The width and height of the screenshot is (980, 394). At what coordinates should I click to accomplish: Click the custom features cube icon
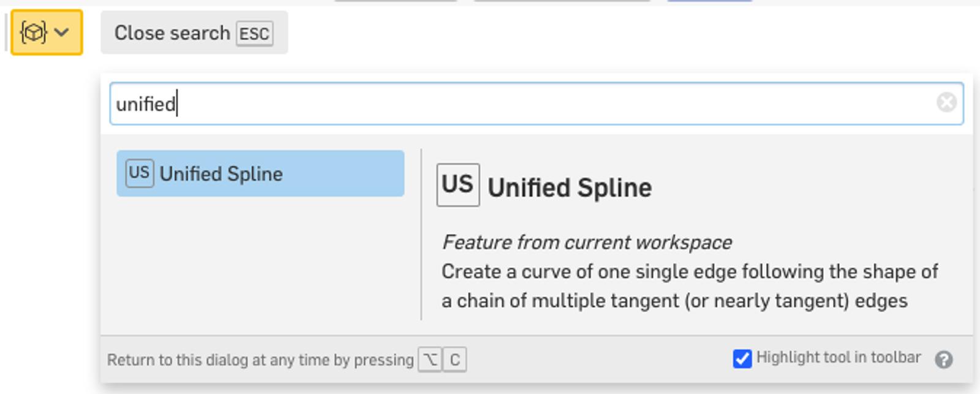[33, 32]
